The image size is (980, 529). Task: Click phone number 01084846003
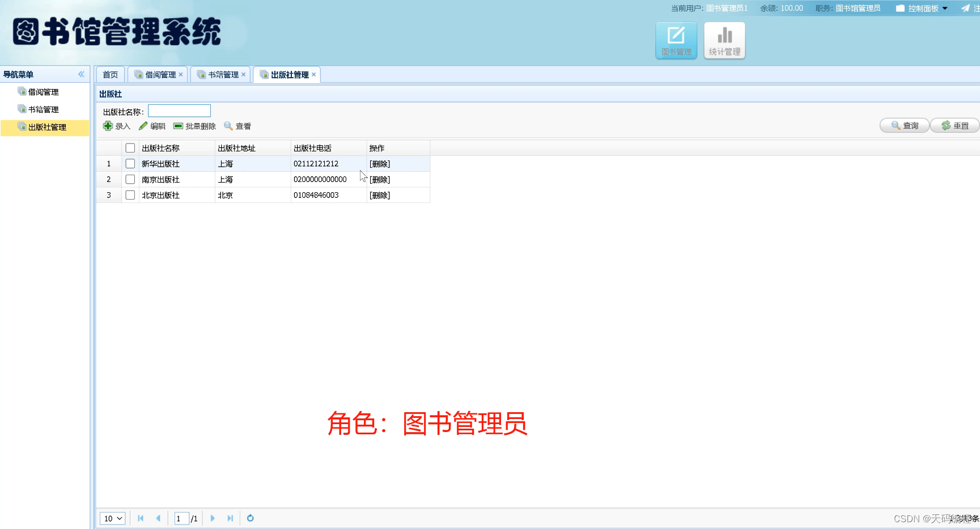316,195
